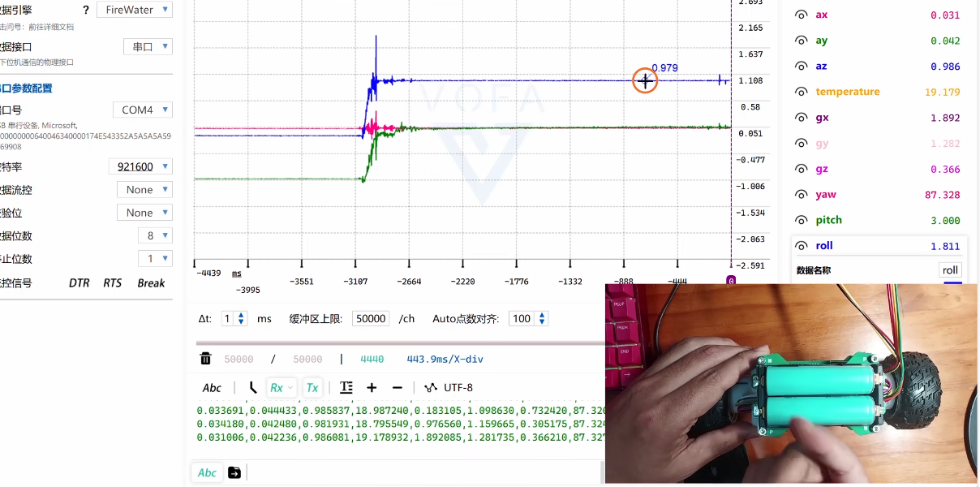The width and height of the screenshot is (980, 487).
Task: Clear the buffer with the trash icon
Action: 206,359
